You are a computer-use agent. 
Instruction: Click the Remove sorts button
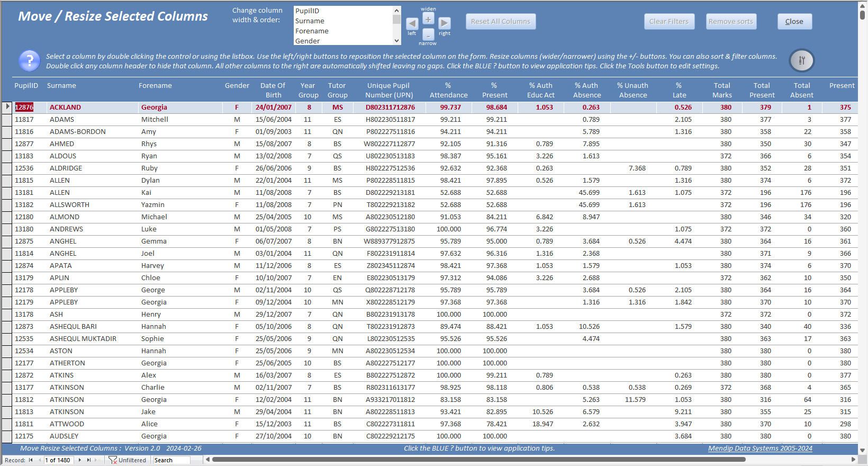coord(731,22)
